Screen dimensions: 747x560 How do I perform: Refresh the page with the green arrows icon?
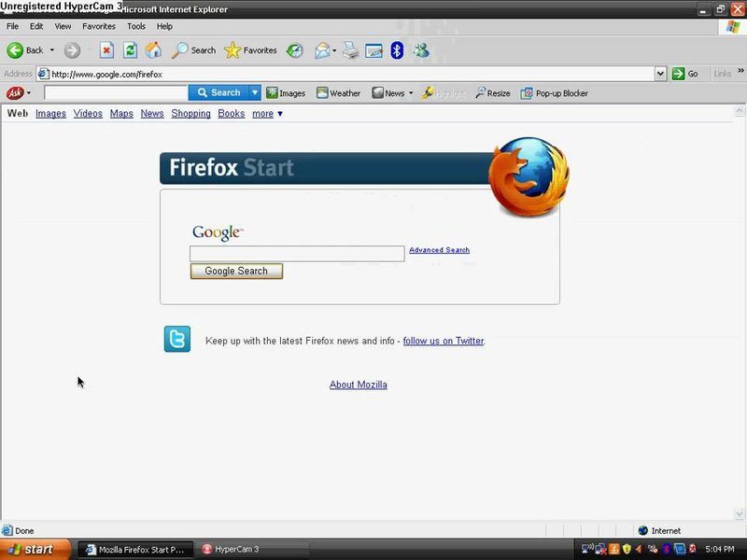(130, 50)
